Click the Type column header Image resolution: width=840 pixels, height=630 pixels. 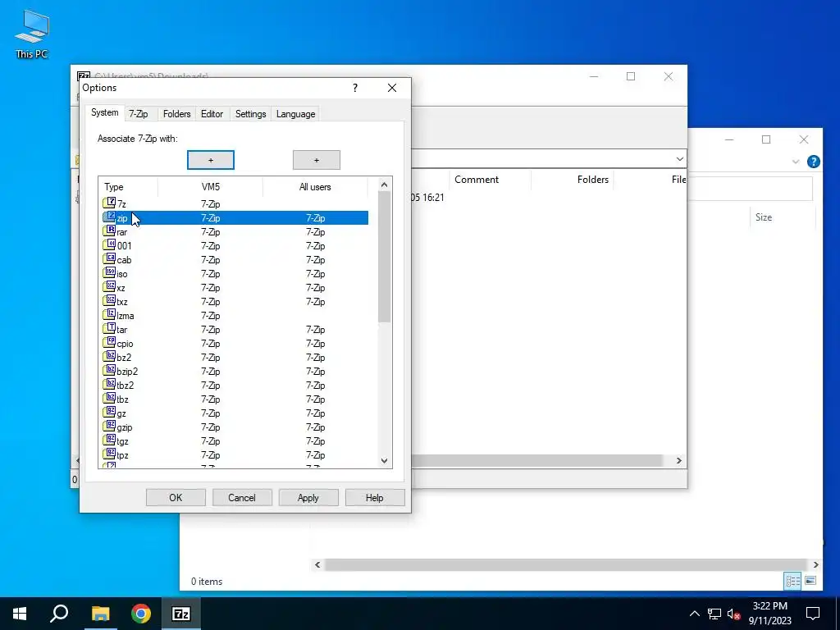(129, 187)
